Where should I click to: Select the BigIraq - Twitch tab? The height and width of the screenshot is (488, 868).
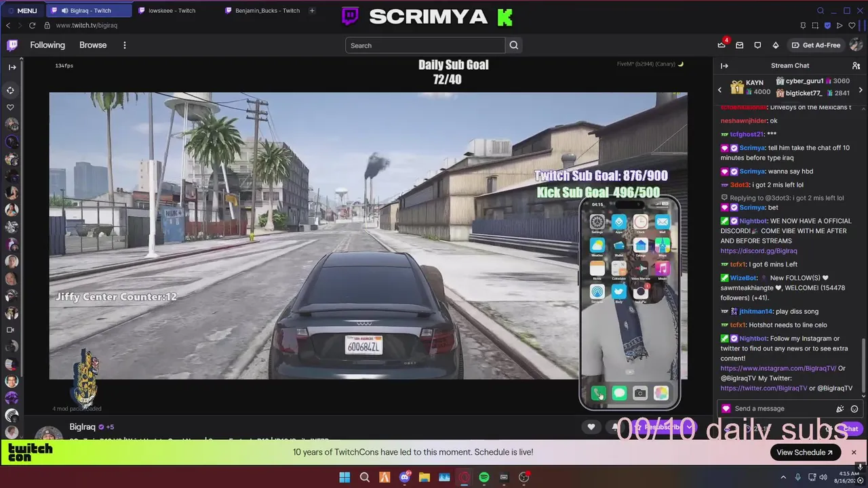[88, 10]
